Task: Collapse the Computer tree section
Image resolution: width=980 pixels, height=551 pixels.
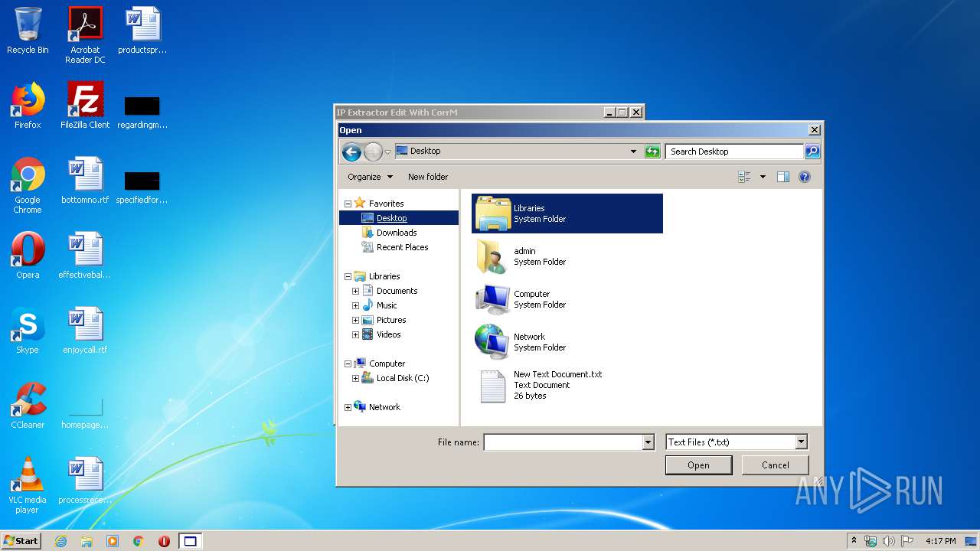Action: pos(348,364)
